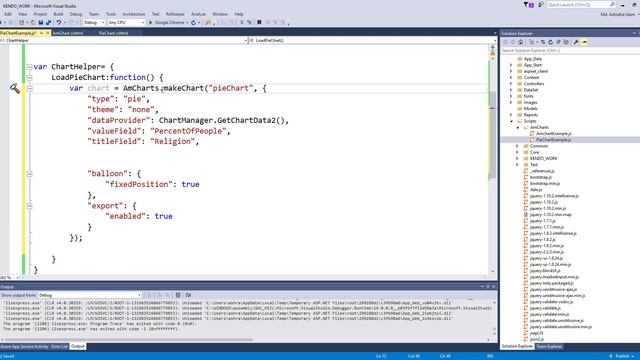
Task: Click the ReSharper hammer quick-action icon
Action: (15, 88)
